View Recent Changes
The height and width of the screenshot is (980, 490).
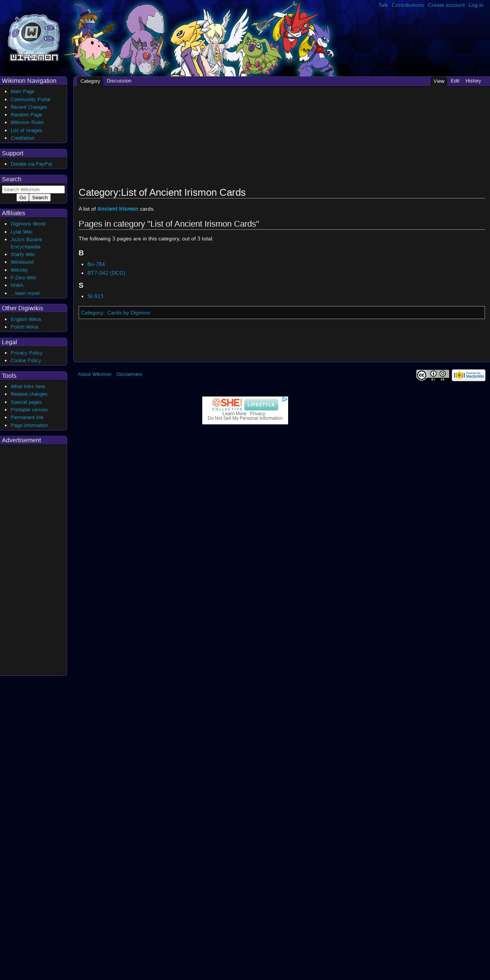(x=29, y=107)
